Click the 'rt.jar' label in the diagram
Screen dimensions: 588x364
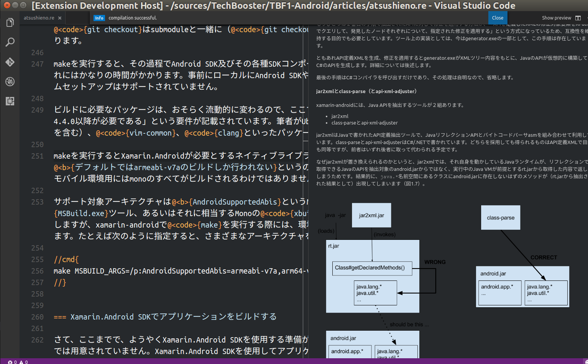(333, 246)
